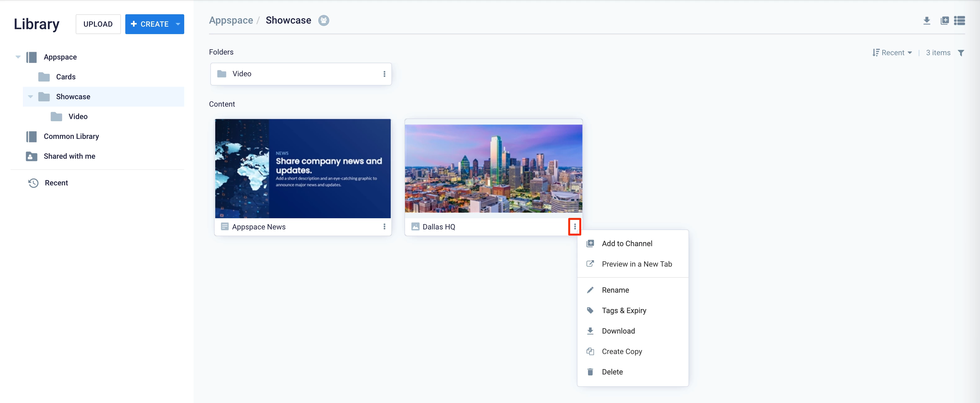Click the UPLOAD button

coord(98,24)
